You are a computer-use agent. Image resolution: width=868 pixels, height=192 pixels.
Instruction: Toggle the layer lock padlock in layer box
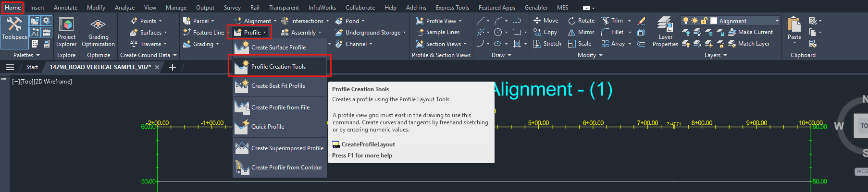(704, 21)
